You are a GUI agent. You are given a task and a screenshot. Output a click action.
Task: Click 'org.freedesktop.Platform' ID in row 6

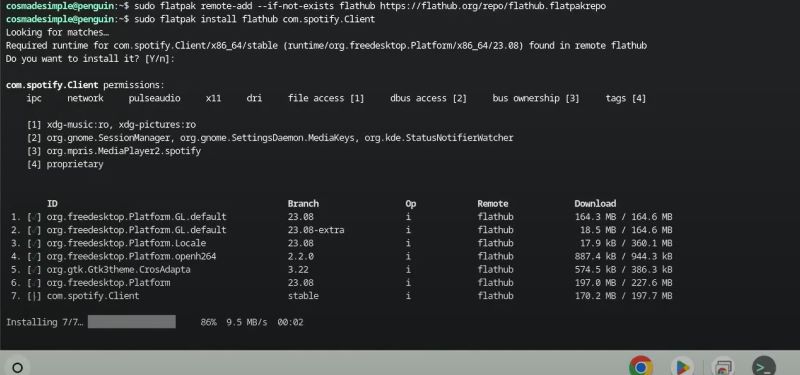[109, 283]
